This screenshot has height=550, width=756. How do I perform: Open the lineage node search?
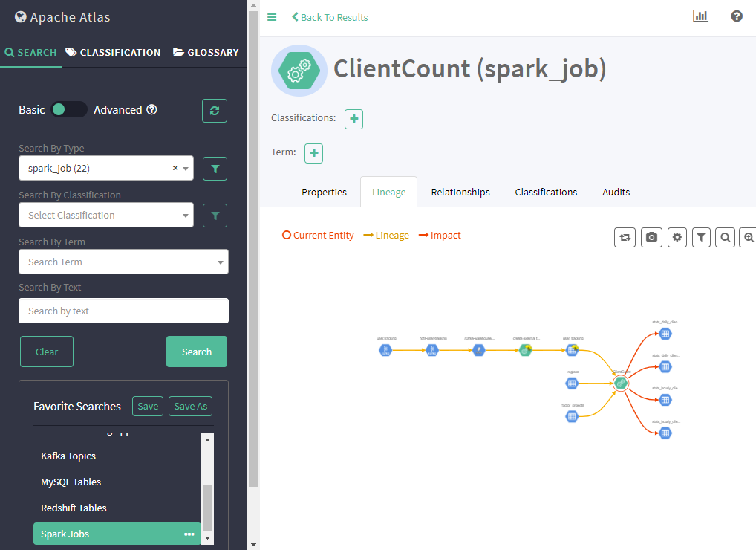point(725,237)
